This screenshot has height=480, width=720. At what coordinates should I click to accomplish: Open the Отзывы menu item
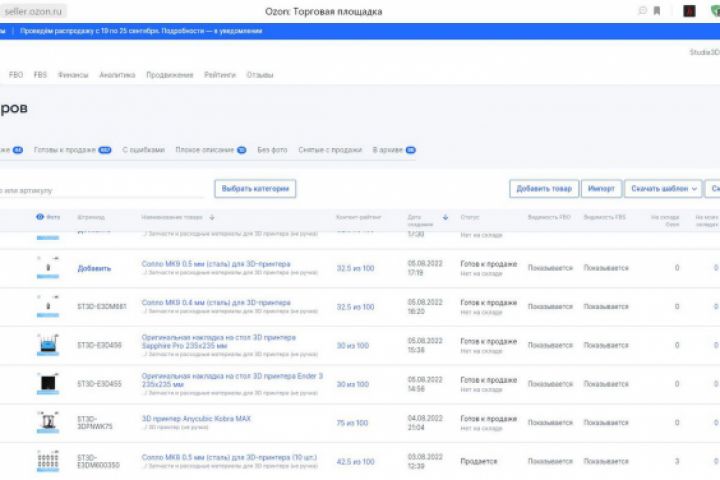(260, 75)
